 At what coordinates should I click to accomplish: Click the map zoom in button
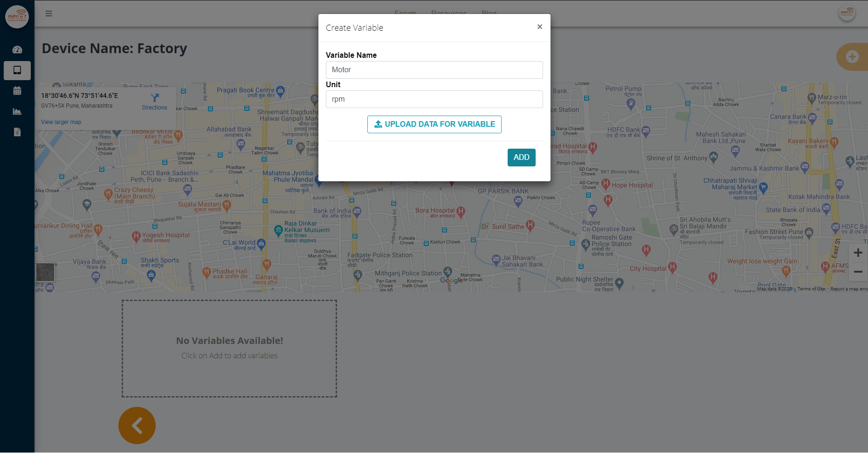coord(858,253)
